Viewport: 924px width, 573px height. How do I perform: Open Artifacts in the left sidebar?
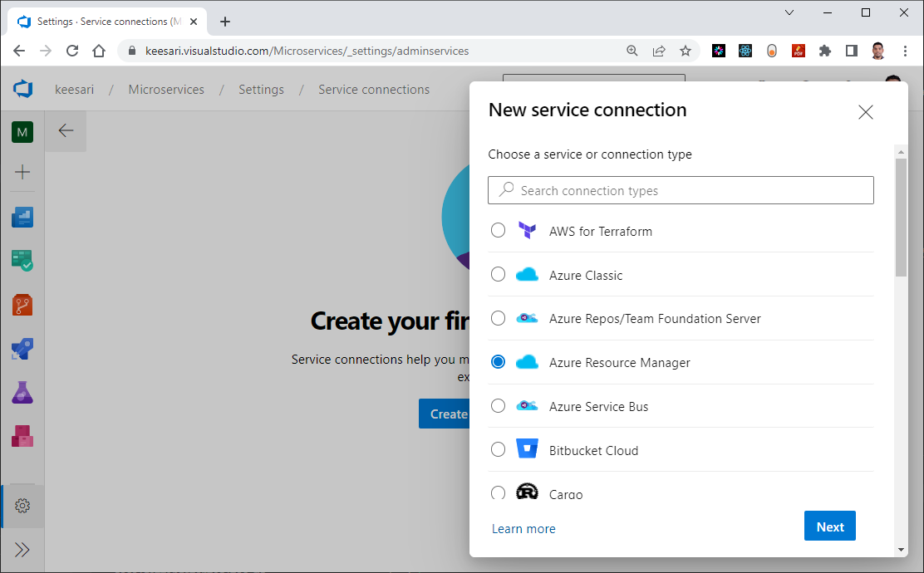pos(22,436)
